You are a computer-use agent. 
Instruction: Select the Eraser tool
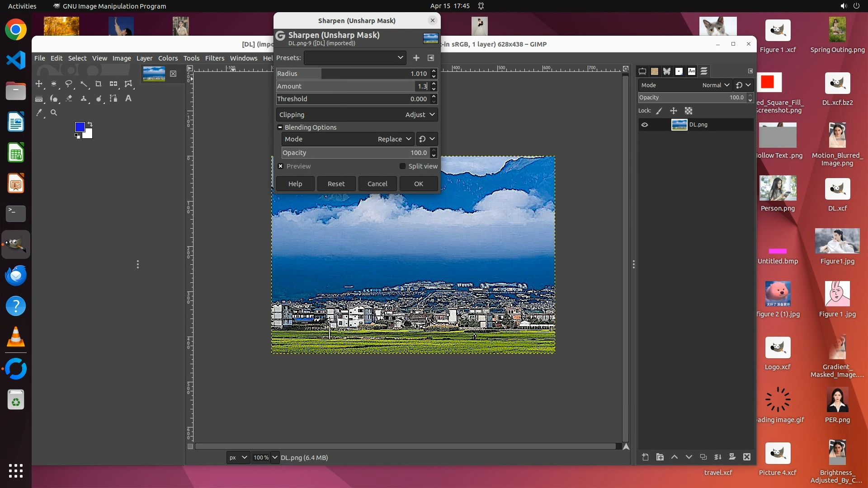click(x=69, y=98)
